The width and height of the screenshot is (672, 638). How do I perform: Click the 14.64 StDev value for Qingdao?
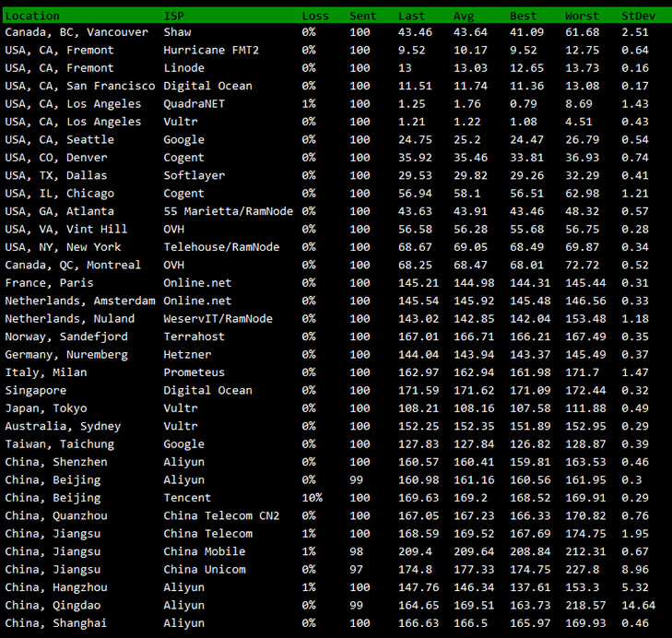click(639, 606)
